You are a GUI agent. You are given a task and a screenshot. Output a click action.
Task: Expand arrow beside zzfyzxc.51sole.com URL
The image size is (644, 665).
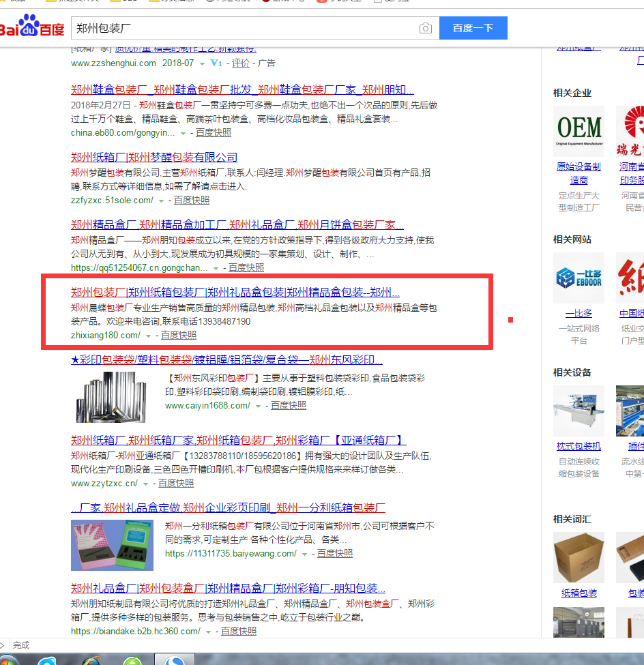tap(161, 201)
